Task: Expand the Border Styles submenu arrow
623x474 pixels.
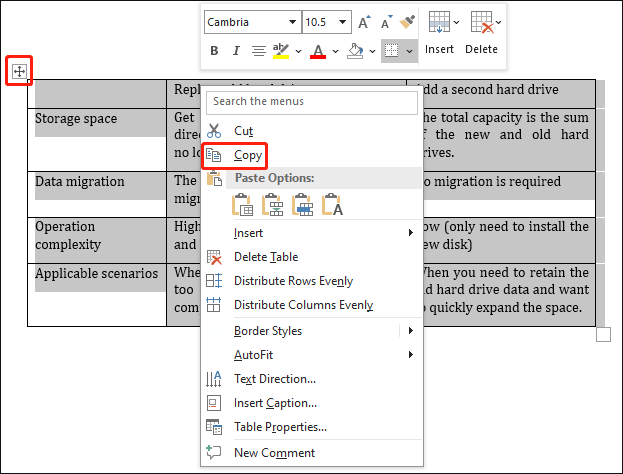Action: pyautogui.click(x=411, y=331)
